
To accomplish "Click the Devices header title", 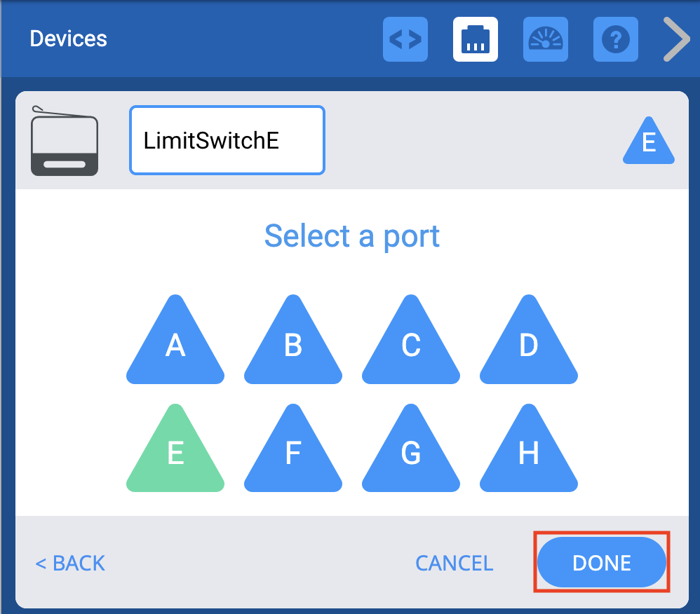I will click(68, 39).
